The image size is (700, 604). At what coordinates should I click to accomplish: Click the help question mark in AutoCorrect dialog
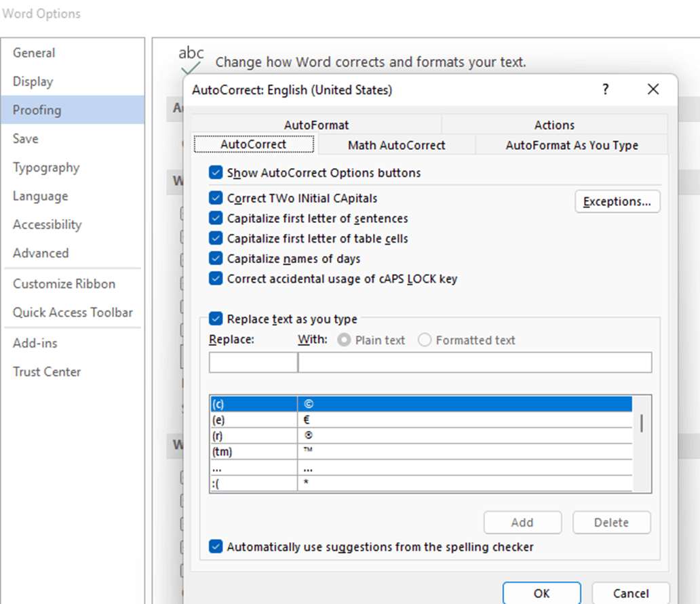[605, 89]
